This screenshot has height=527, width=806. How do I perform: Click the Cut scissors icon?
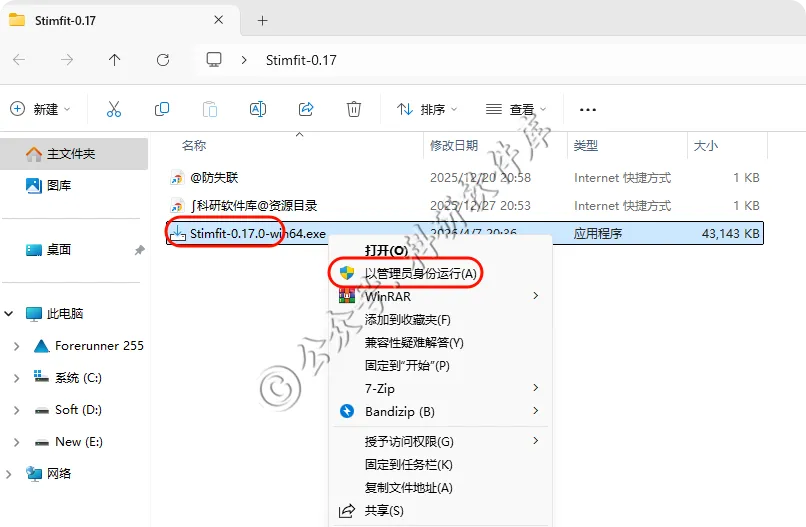[114, 109]
